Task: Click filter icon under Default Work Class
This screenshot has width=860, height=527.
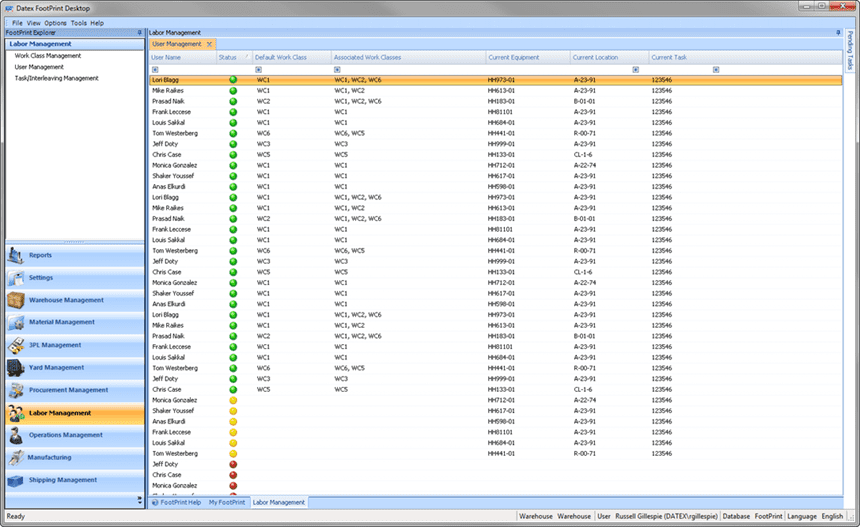Action: (258, 70)
